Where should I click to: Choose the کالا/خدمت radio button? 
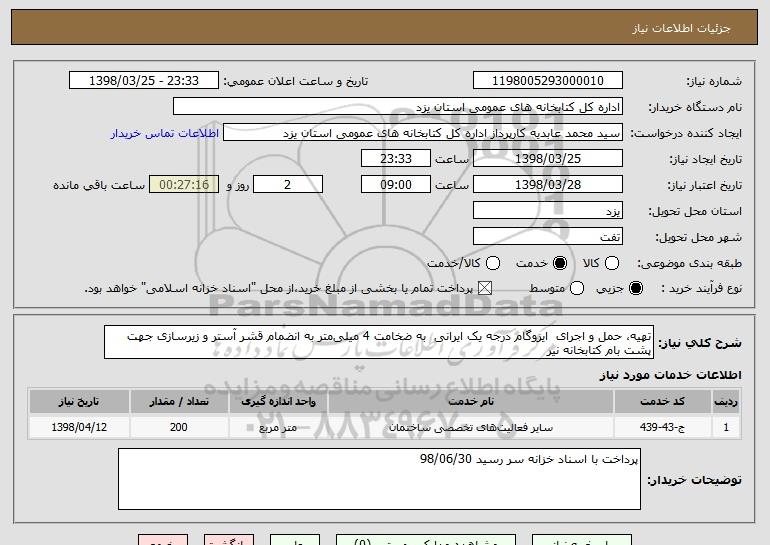(492, 263)
